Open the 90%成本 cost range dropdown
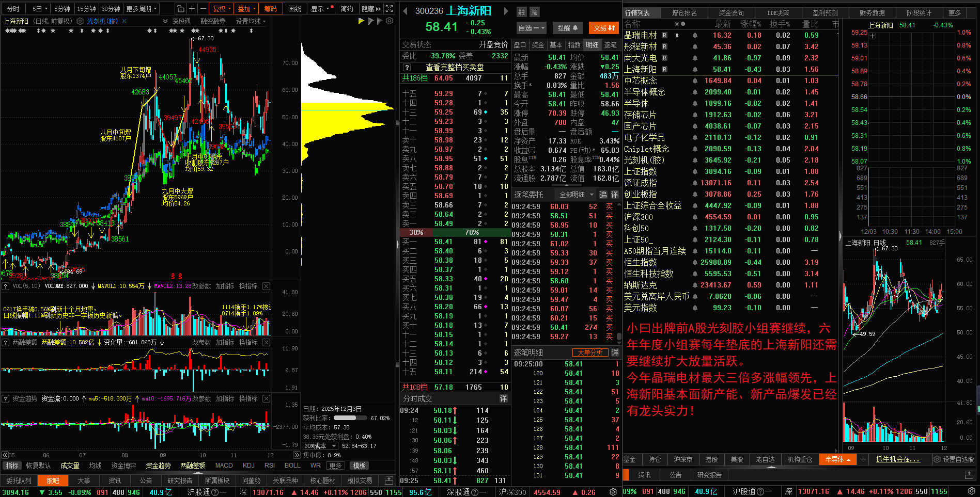Image resolution: width=980 pixels, height=497 pixels. coord(320,446)
